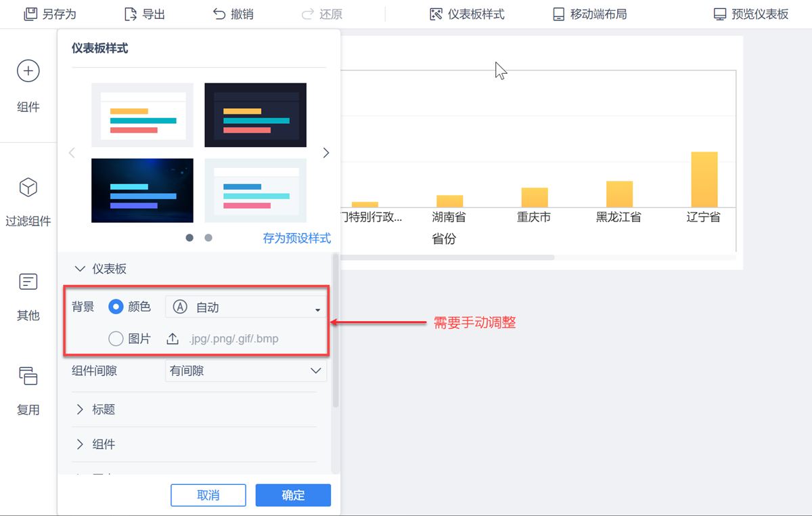Click the Save As (另存为) toolbar button
812x516 pixels.
click(x=50, y=14)
